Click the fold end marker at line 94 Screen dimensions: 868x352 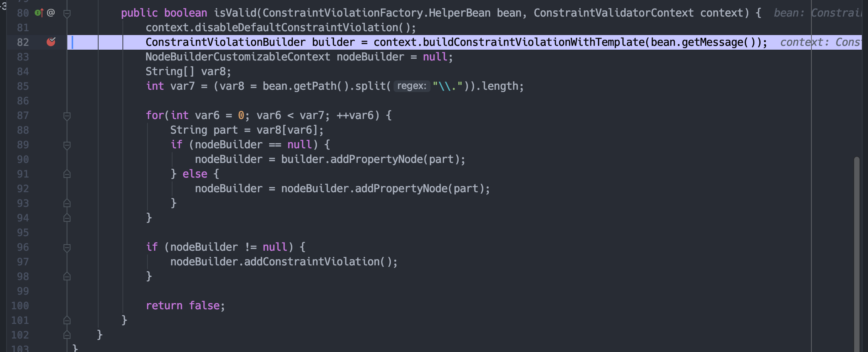[67, 218]
